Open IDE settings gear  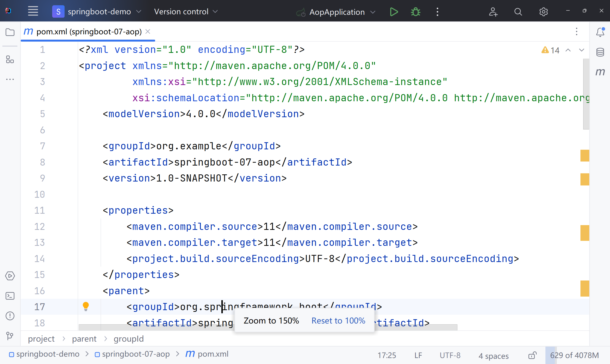click(x=543, y=12)
